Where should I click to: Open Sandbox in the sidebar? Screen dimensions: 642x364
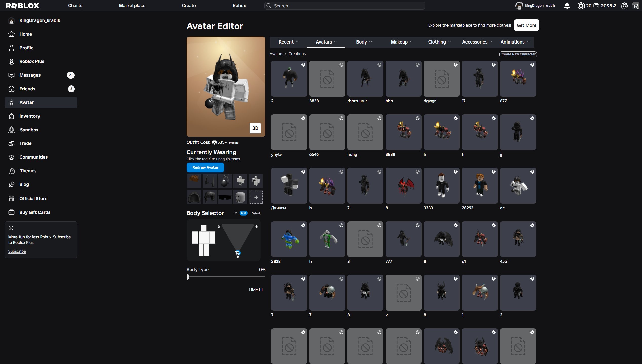[41, 130]
